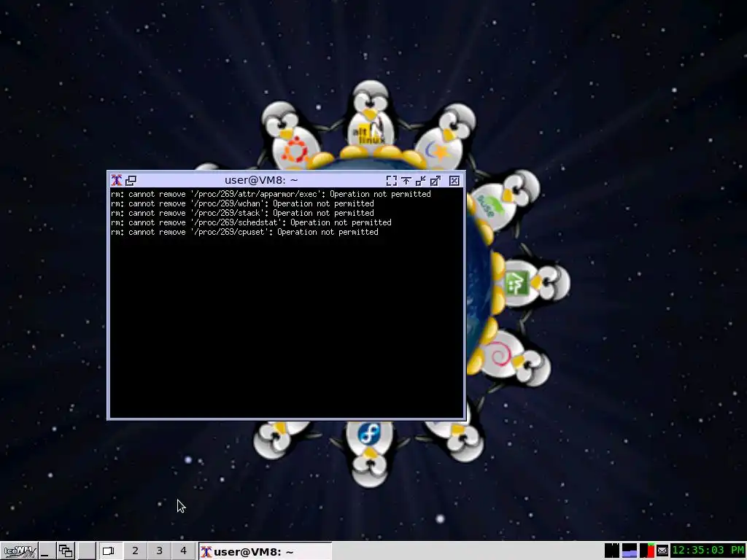The image size is (747, 560).
Task: Switch to workspace 2
Action: point(135,551)
